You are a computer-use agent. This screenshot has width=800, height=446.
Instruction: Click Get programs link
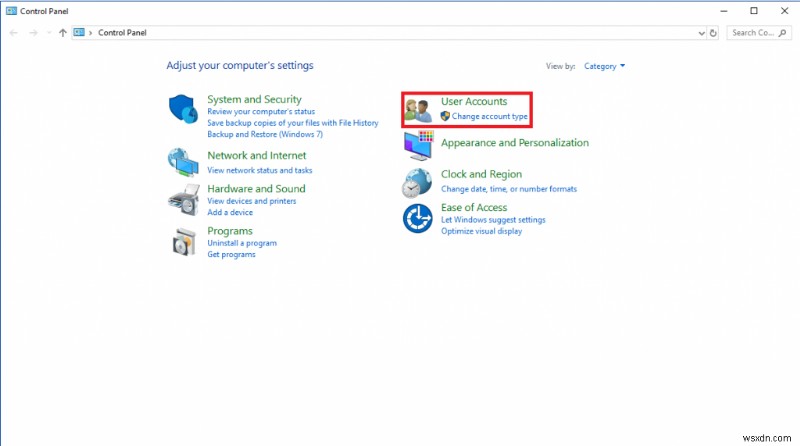231,254
